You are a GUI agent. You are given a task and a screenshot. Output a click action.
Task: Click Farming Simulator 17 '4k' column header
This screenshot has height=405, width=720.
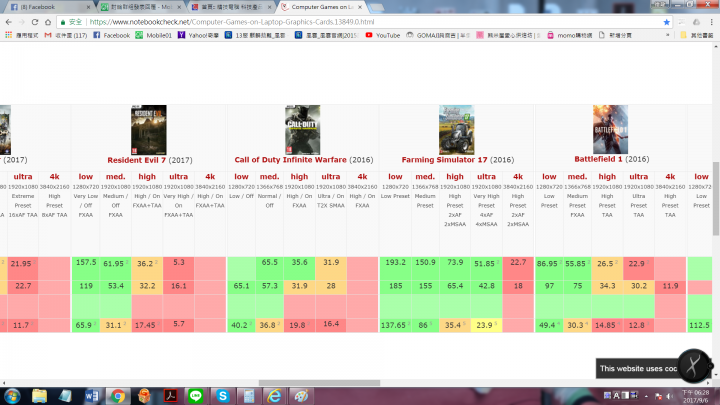click(x=518, y=177)
